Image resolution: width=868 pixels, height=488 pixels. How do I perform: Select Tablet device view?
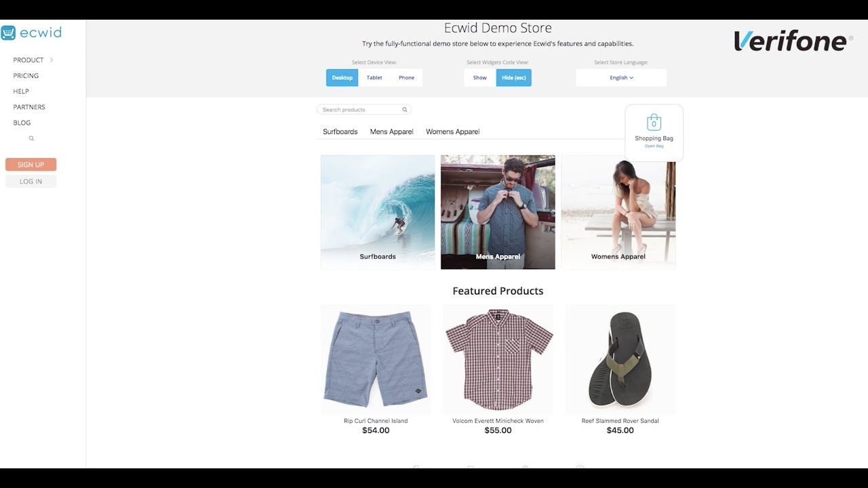[374, 78]
